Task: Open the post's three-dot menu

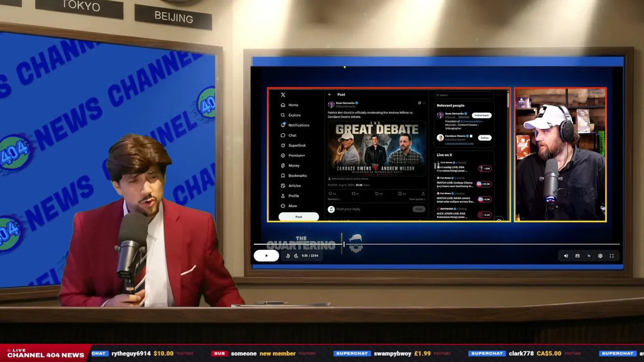Action: tap(424, 103)
